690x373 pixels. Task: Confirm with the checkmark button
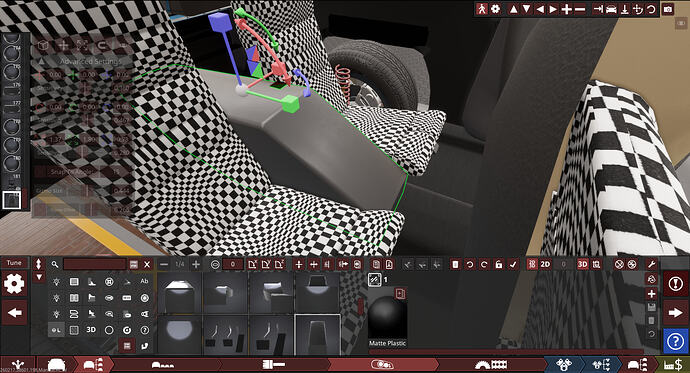point(513,264)
